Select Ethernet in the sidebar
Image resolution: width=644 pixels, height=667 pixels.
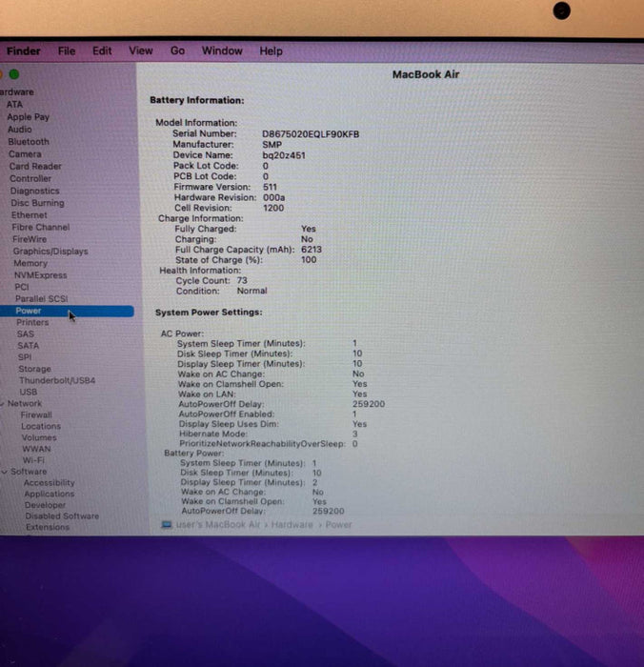(29, 214)
